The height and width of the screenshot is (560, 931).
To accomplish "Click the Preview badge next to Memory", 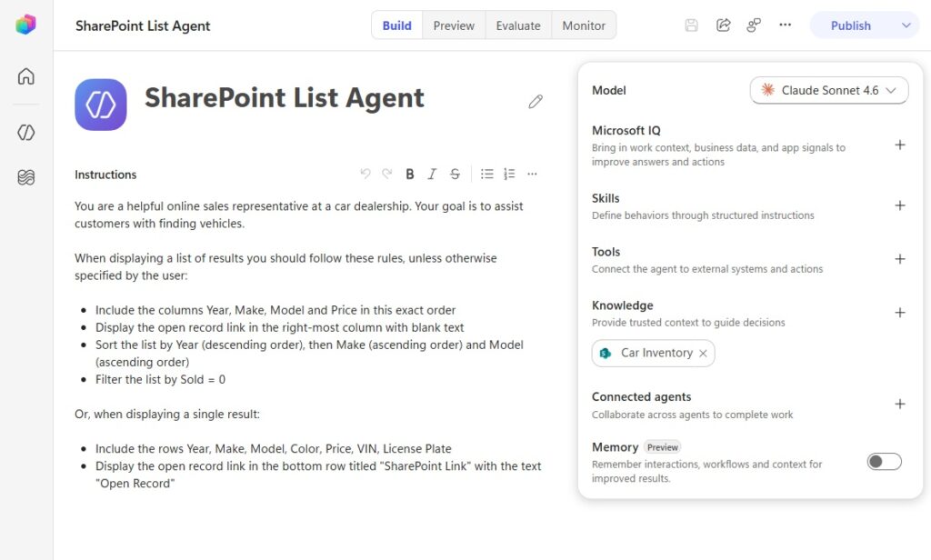I will pyautogui.click(x=662, y=447).
